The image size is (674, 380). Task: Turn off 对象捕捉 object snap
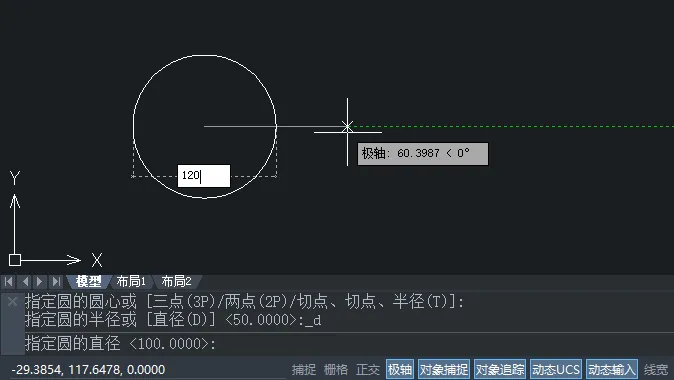click(x=444, y=369)
